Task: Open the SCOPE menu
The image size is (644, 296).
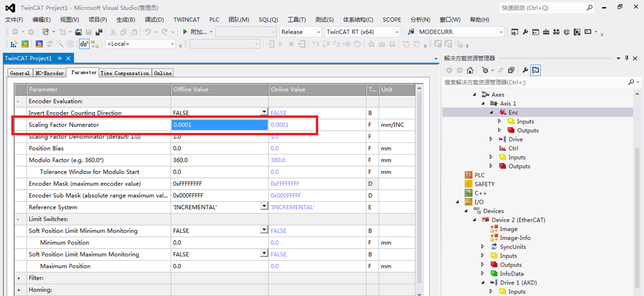Action: tap(392, 20)
